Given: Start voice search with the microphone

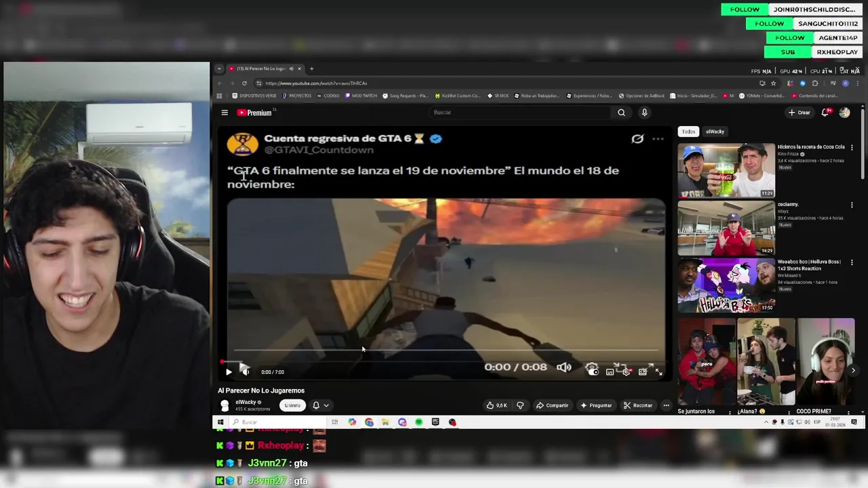Looking at the screenshot, I should click(644, 113).
